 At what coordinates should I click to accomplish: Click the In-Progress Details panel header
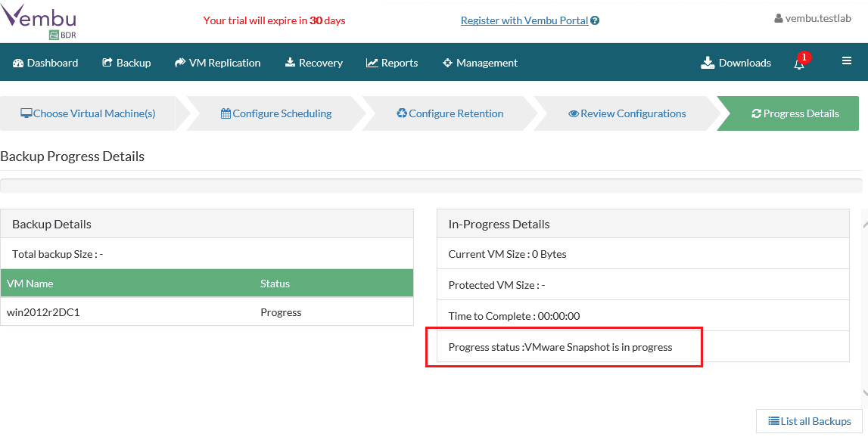click(642, 224)
